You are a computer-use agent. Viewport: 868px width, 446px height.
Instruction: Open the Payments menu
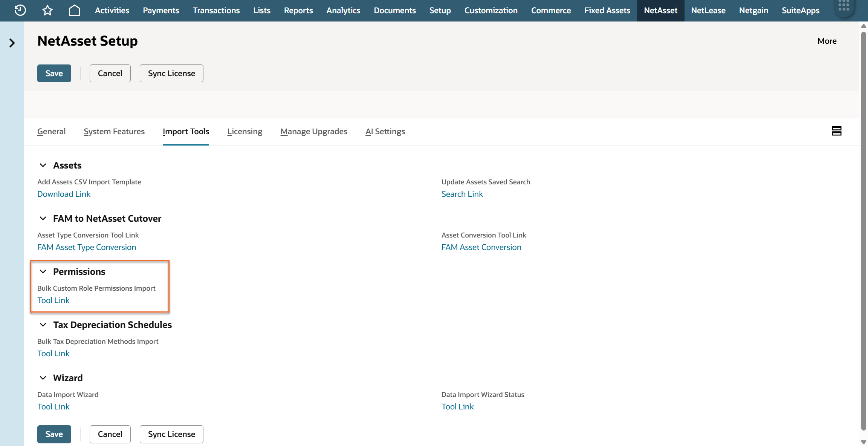pos(161,11)
